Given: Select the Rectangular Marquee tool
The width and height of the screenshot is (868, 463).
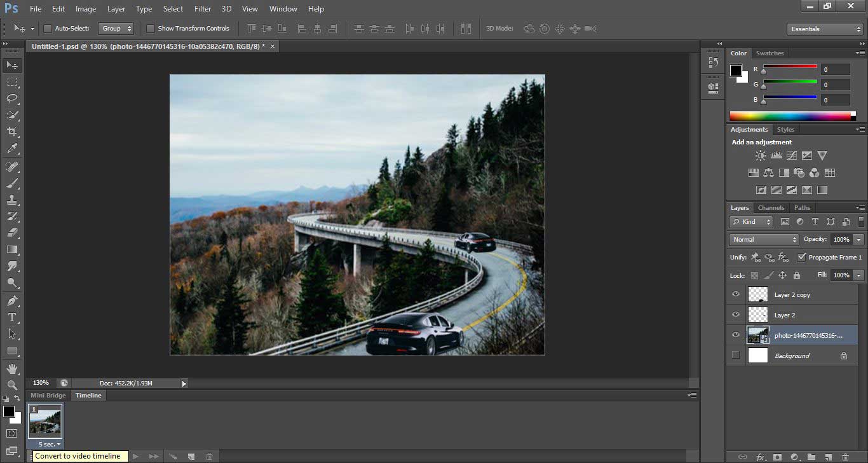Looking at the screenshot, I should click(x=12, y=82).
